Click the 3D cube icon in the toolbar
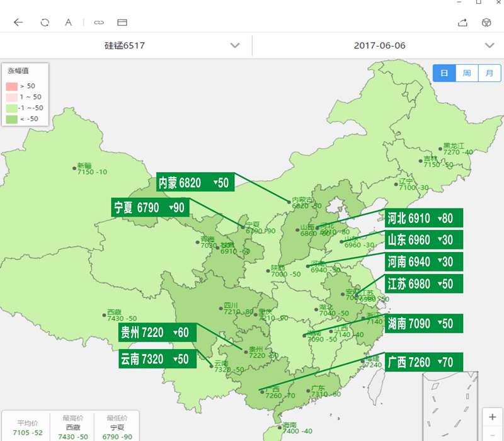504x441 pixels. pyautogui.click(x=486, y=23)
